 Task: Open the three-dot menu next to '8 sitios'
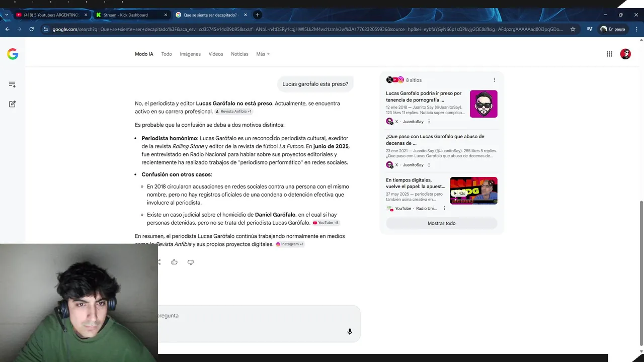click(494, 80)
